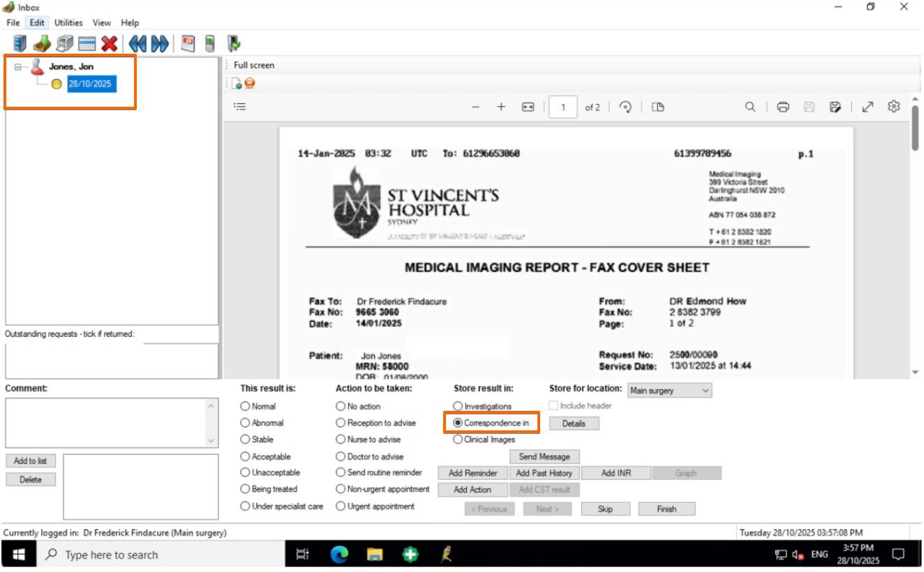Image resolution: width=924 pixels, height=572 pixels.
Task: Choose Reception to advise option
Action: [x=341, y=423]
